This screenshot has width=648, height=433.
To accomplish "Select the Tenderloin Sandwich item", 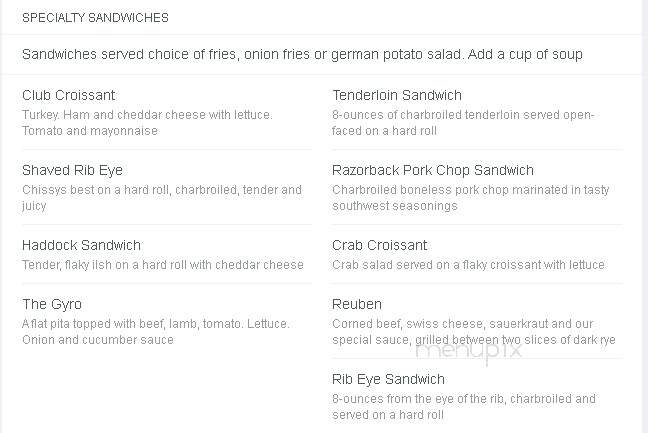I will pyautogui.click(x=397, y=95).
